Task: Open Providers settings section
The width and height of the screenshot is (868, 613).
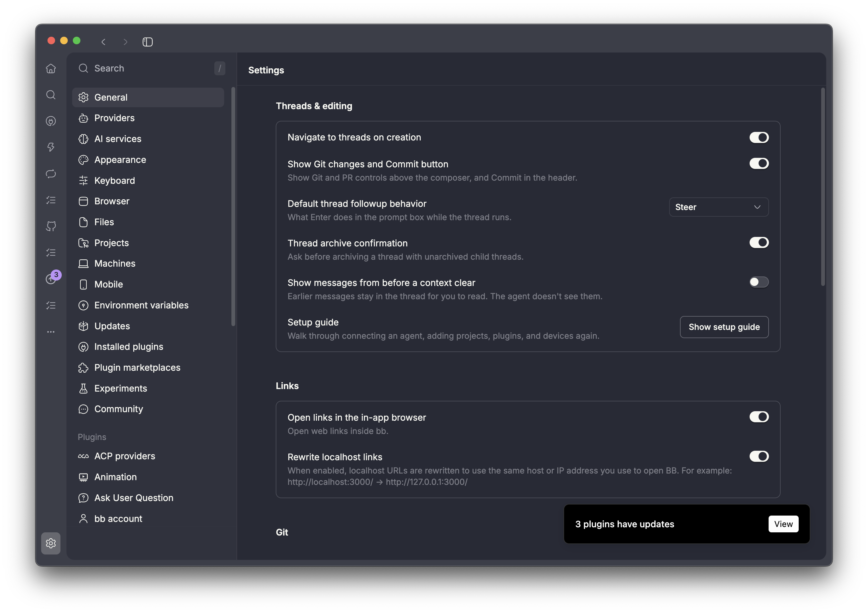Action: tap(148, 118)
